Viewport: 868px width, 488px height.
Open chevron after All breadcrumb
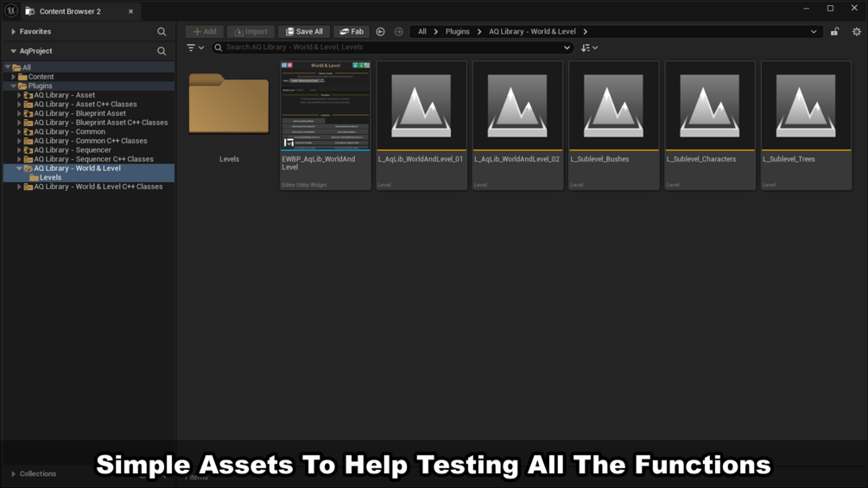[x=436, y=32]
